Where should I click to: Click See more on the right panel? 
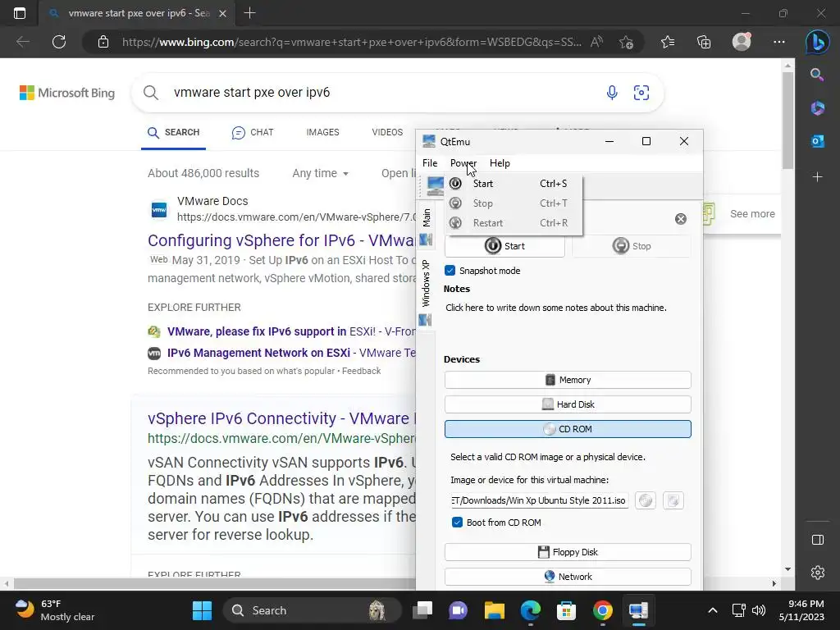coord(752,214)
